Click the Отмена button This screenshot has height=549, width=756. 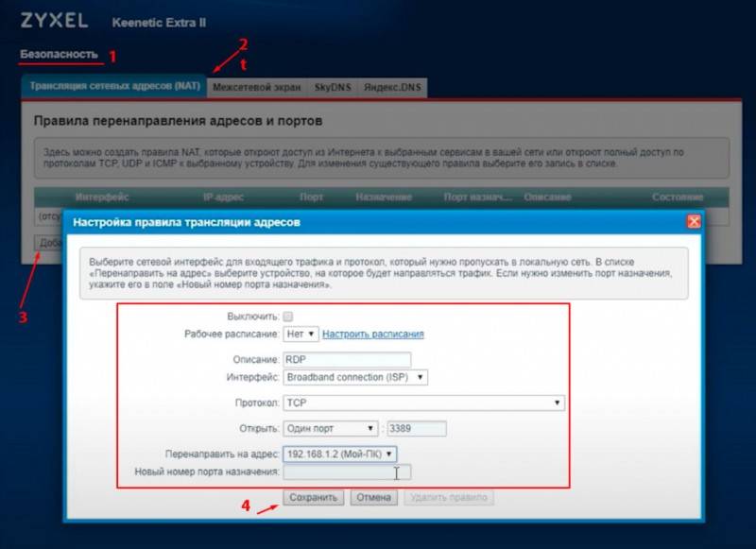(x=373, y=497)
